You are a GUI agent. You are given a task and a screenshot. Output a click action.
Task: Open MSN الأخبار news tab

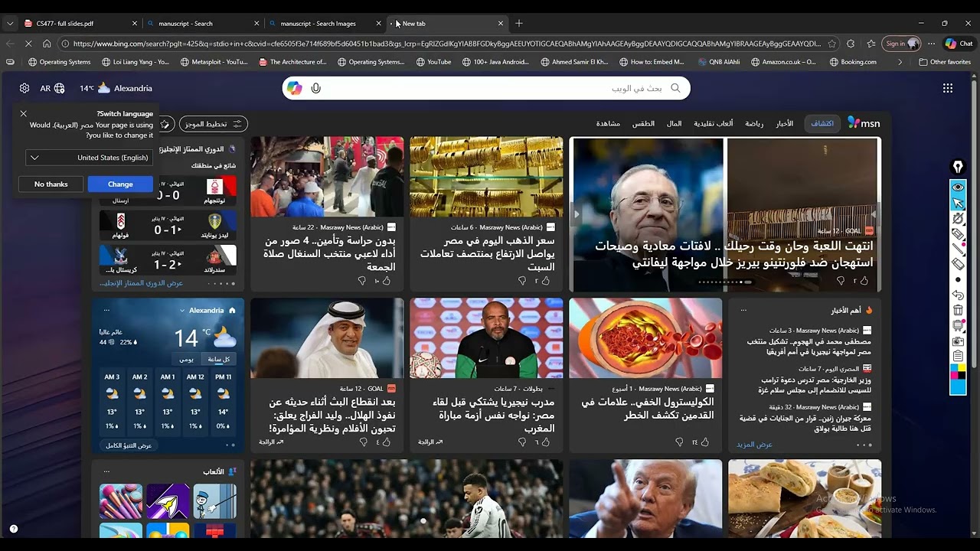[x=785, y=123]
